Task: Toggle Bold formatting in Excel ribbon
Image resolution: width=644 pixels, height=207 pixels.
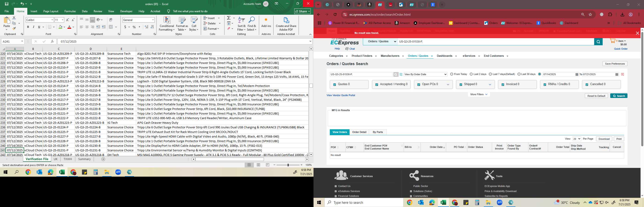Action: (x=28, y=27)
